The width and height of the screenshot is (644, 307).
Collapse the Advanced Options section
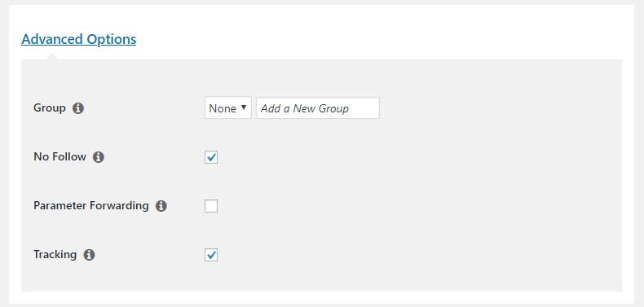(78, 39)
